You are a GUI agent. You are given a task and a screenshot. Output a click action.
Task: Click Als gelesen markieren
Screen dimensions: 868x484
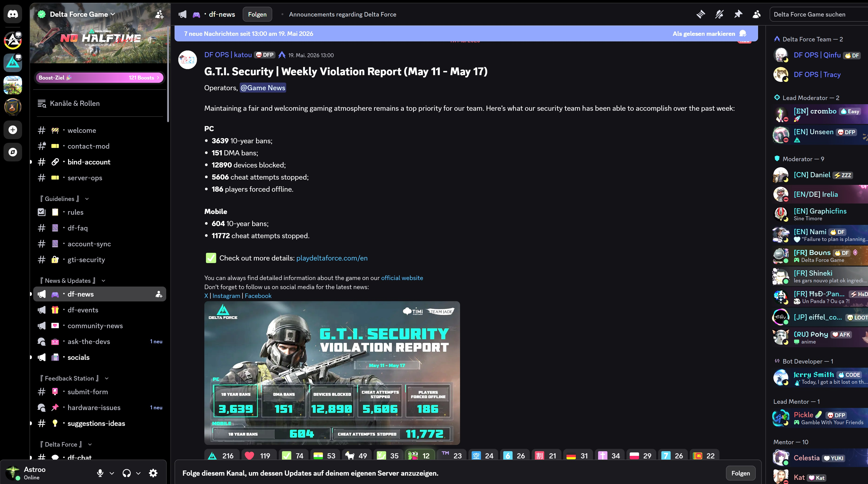710,34
